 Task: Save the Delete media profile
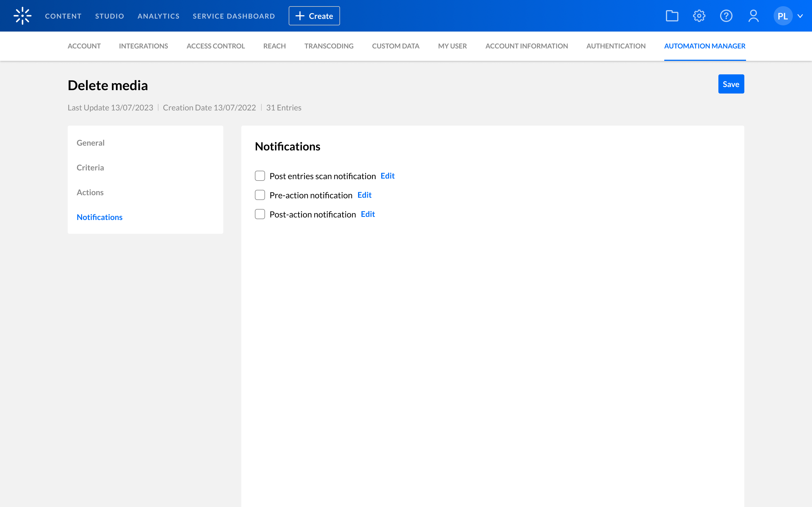(x=731, y=84)
